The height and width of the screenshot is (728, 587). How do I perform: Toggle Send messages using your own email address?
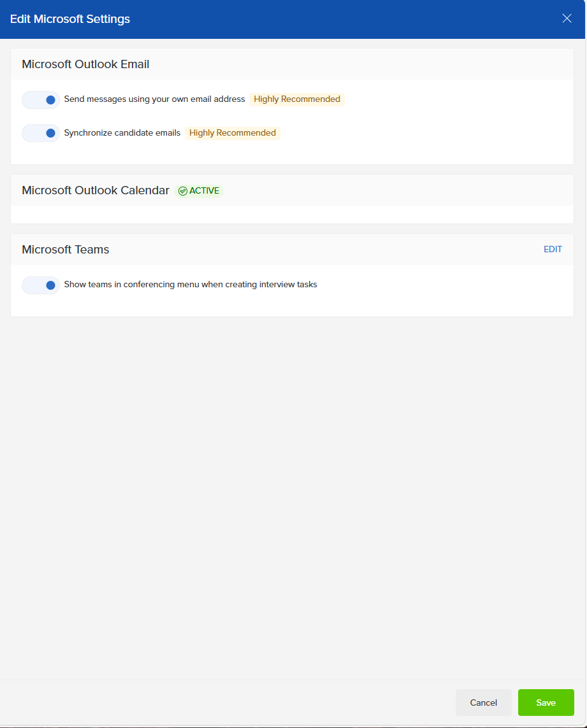pos(41,100)
